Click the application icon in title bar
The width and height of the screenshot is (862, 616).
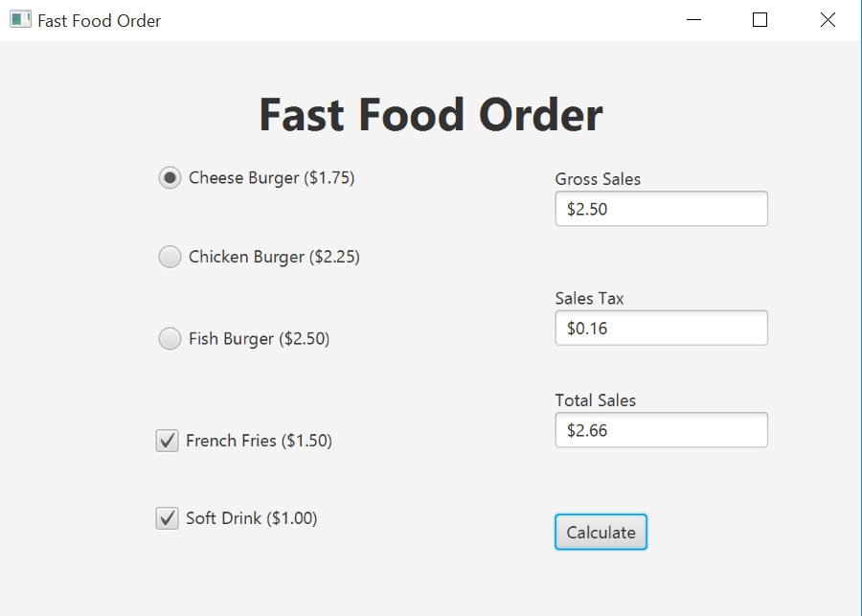tap(20, 20)
